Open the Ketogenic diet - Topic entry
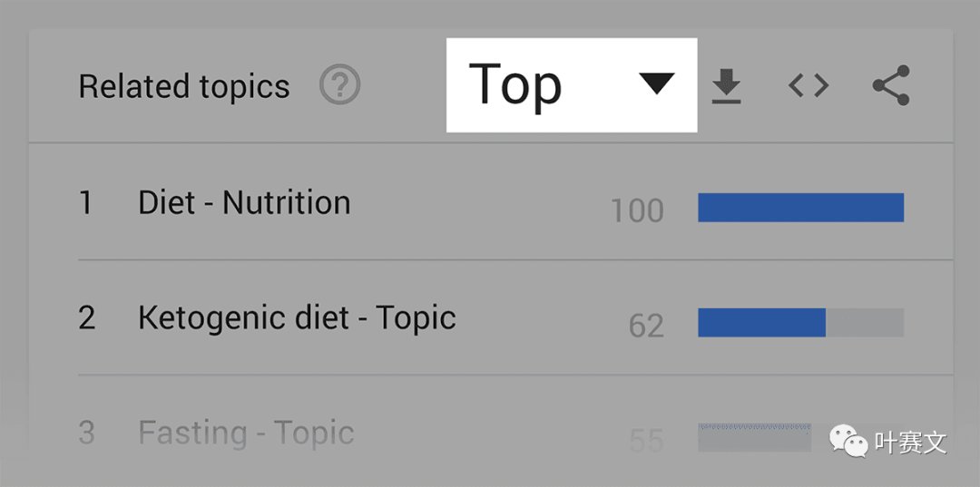 tap(297, 318)
